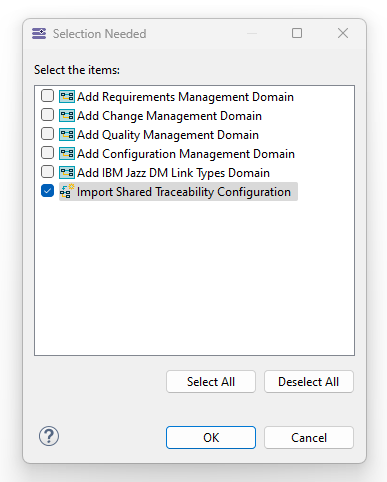Click the Select All button
This screenshot has width=387, height=482.
(x=211, y=382)
